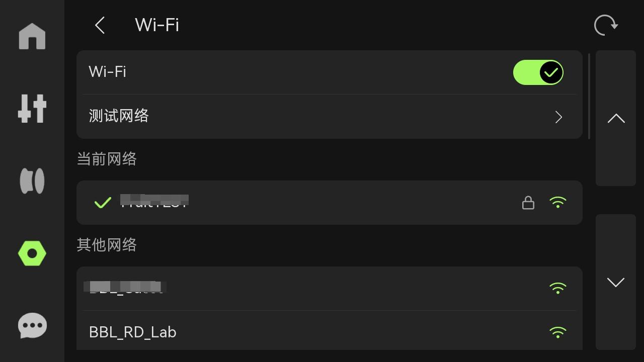Toggle the Wi-Fi switch off
Screen dimensions: 644x362
[538, 72]
